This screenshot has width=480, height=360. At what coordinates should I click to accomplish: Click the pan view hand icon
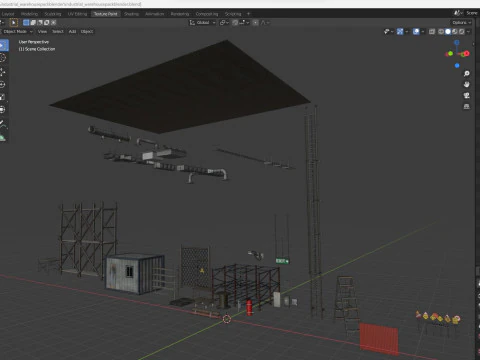[467, 84]
